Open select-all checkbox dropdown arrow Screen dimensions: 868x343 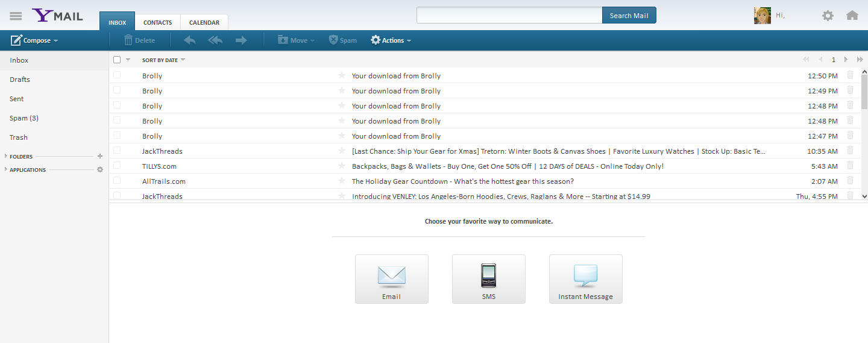128,60
